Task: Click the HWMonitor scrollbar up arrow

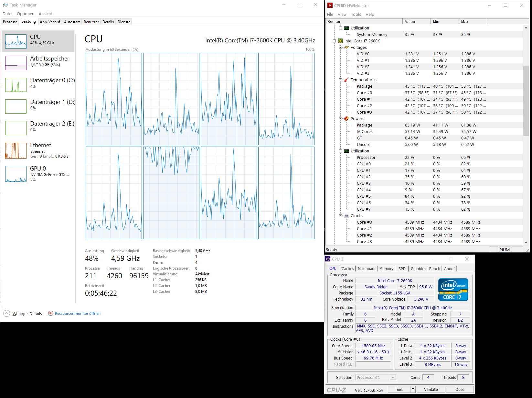Action: tap(526, 28)
